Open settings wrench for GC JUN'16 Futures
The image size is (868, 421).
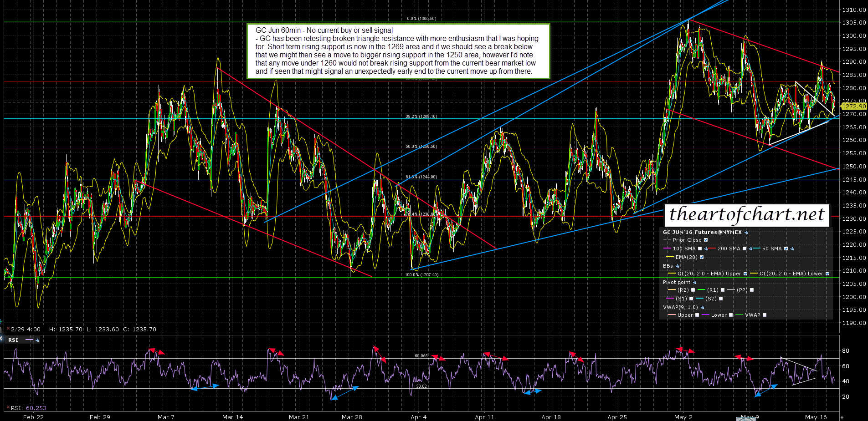746,233
